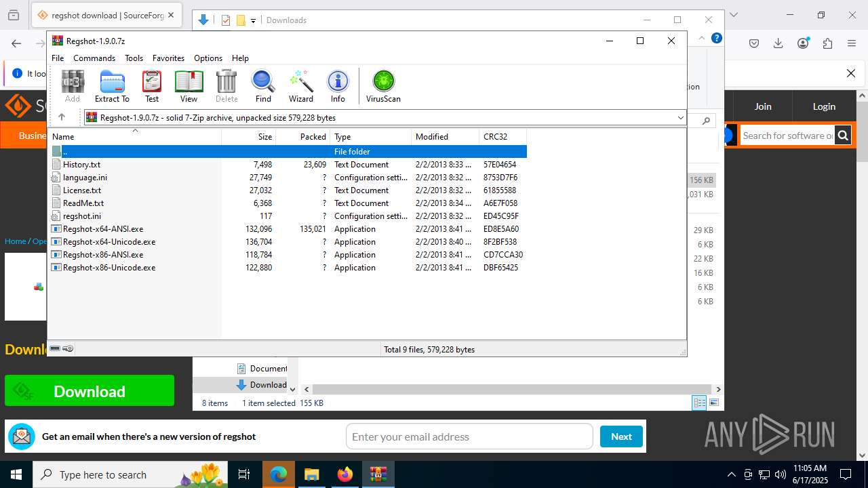The image size is (868, 488).
Task: Show archive Info
Action: pos(338,86)
